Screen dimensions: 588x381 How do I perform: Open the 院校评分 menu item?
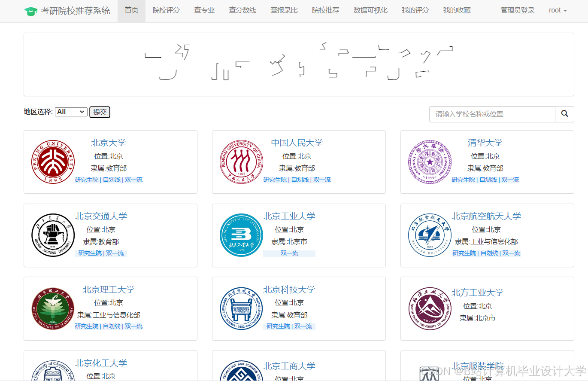pyautogui.click(x=166, y=10)
